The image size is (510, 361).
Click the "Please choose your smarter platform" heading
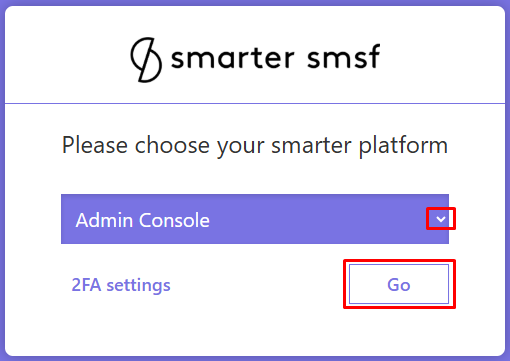[255, 146]
